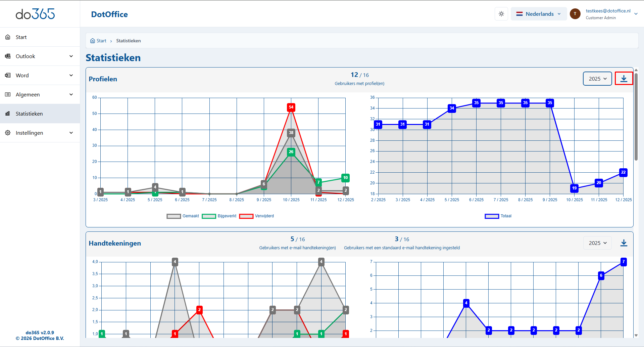Image resolution: width=644 pixels, height=347 pixels.
Task: Toggle the Totaal legend swatch
Action: (x=492, y=216)
